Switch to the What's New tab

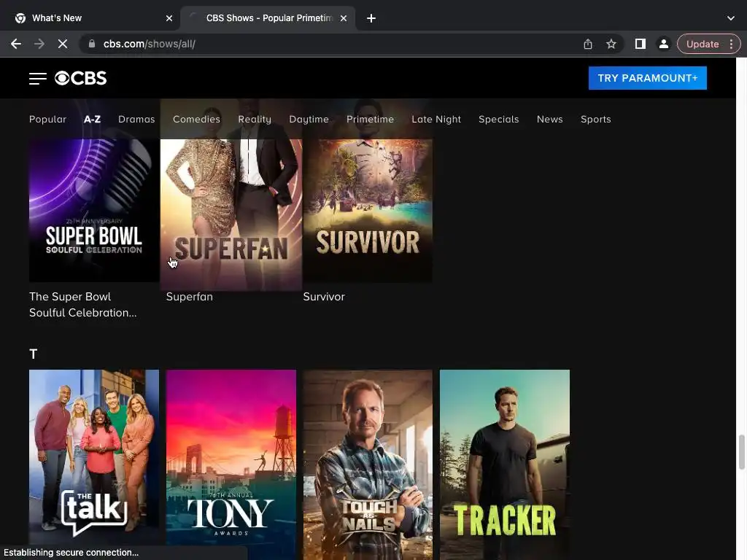click(x=90, y=18)
